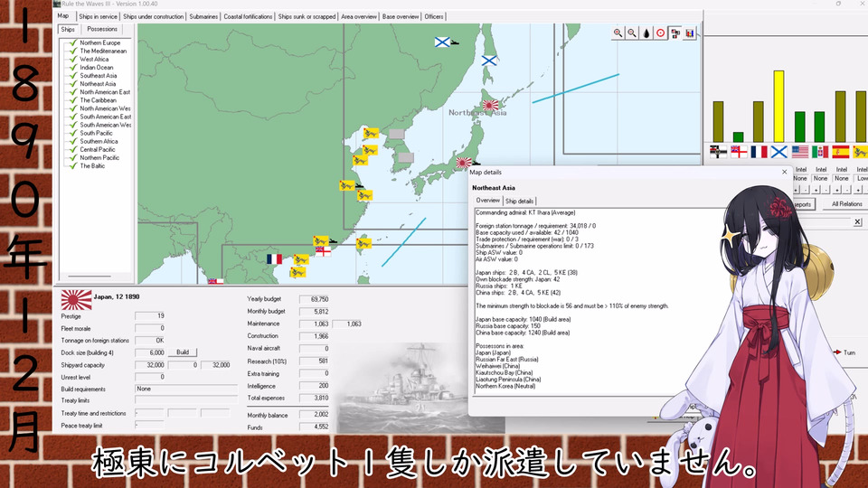Click the Japan rising sun flag in status panel

76,300
